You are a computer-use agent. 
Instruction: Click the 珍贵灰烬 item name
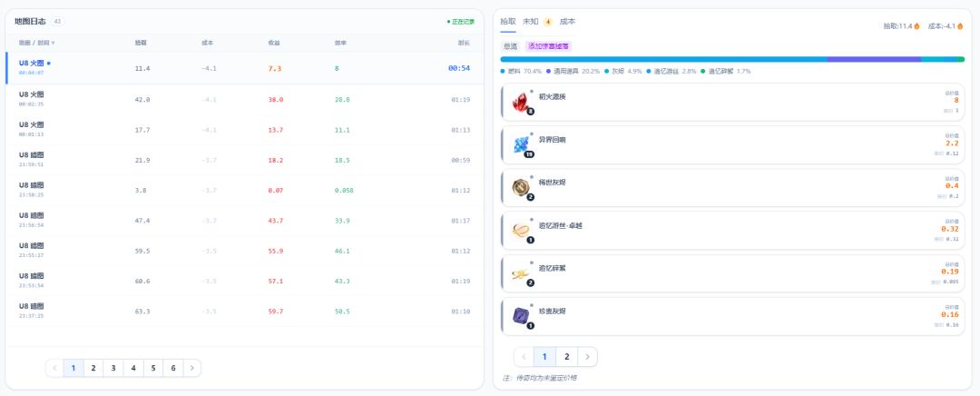[552, 311]
